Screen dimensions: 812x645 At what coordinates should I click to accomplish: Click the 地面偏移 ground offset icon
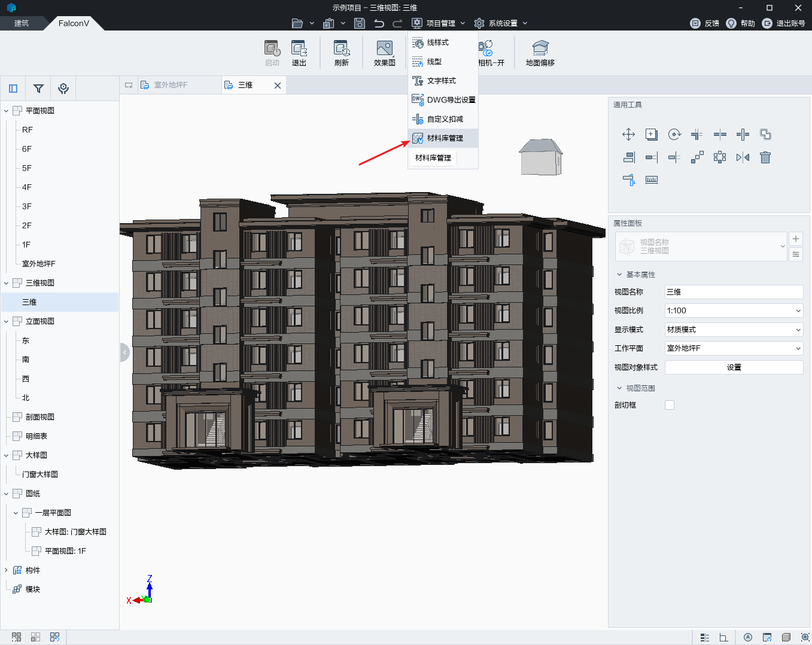(540, 53)
